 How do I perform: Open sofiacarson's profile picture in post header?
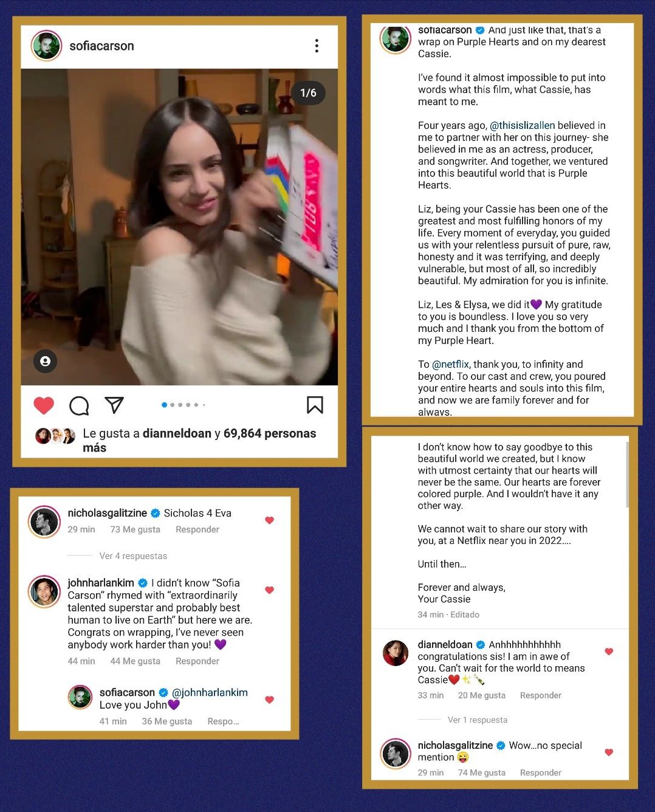47,46
